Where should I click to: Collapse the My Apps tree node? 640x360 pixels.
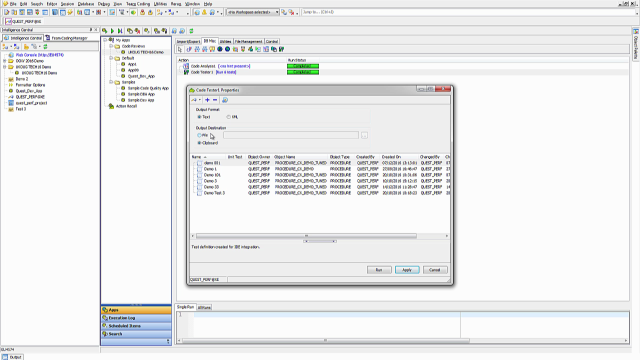105,40
